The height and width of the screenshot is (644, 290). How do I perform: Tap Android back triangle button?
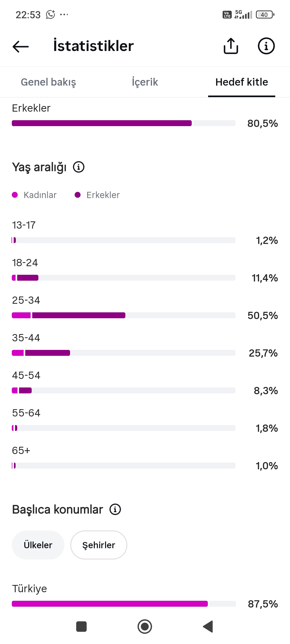click(208, 627)
